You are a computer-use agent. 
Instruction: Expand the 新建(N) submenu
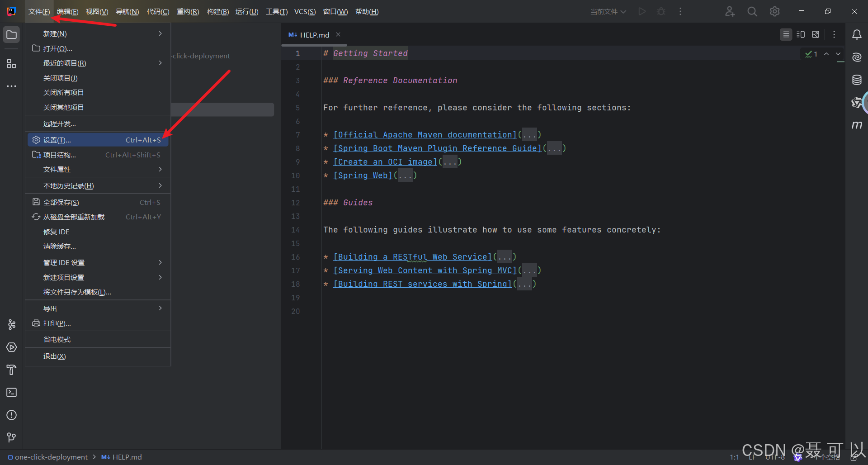(98, 34)
